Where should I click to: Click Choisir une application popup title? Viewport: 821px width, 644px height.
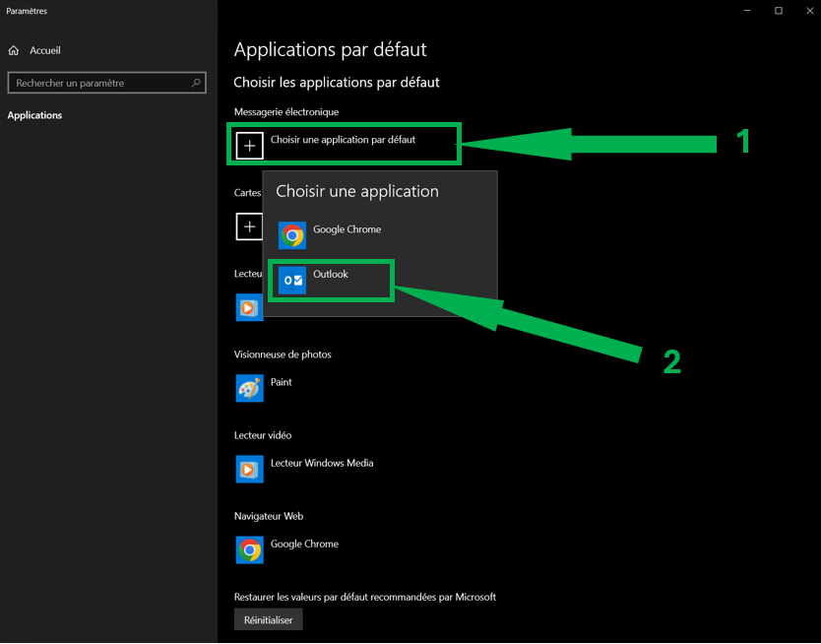point(357,192)
